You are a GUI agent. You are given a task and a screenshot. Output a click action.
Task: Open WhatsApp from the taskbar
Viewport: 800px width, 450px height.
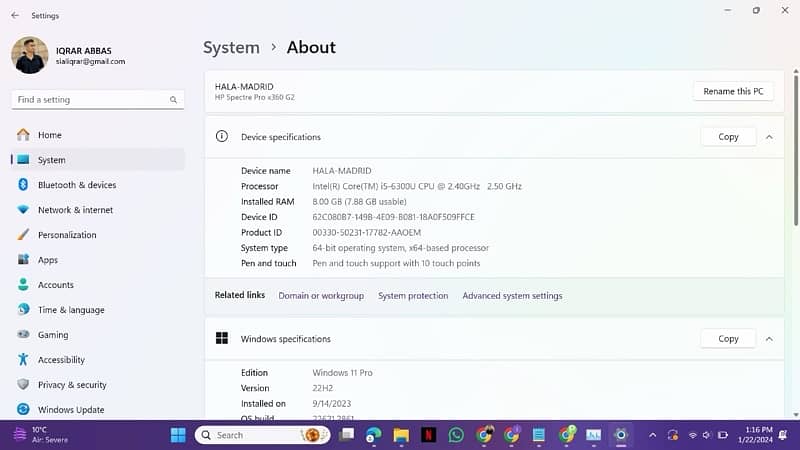click(456, 435)
